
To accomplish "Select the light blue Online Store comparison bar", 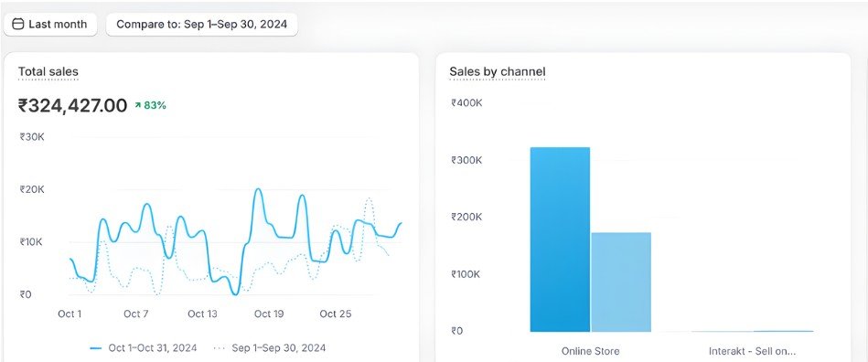I will coord(621,282).
